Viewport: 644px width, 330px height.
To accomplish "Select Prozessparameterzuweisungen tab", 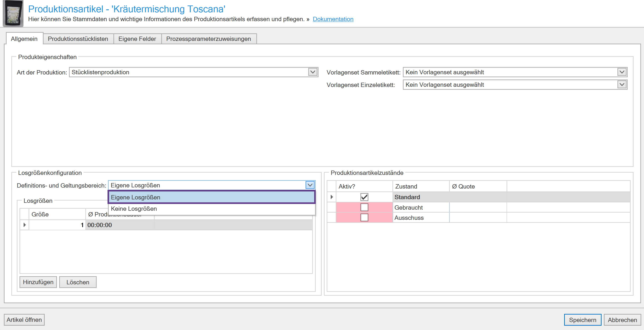I will pos(208,39).
